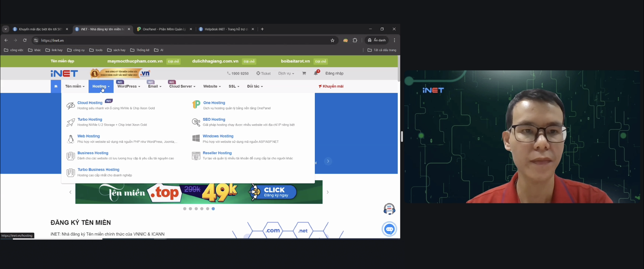This screenshot has width=644, height=269.
Task: Click Đặt chỗ for boibaitarot.vn
Action: tap(321, 61)
